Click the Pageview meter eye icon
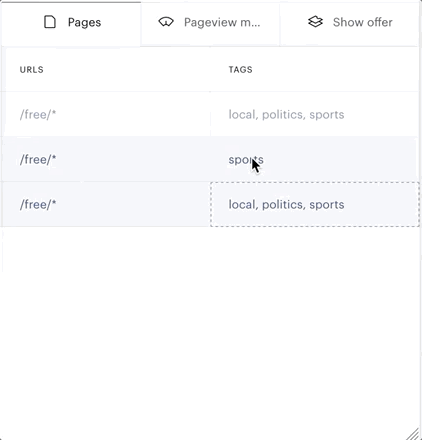Viewport: 422px width, 440px height. (x=166, y=22)
